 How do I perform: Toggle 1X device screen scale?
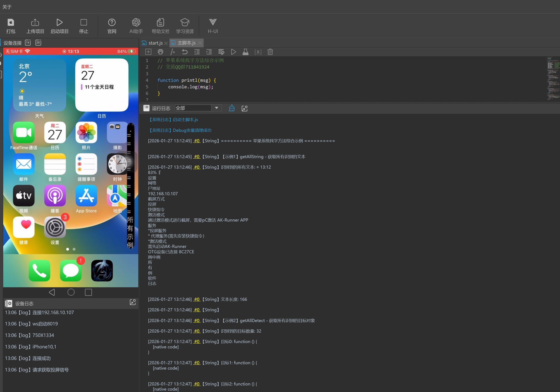pyautogui.click(x=28, y=43)
